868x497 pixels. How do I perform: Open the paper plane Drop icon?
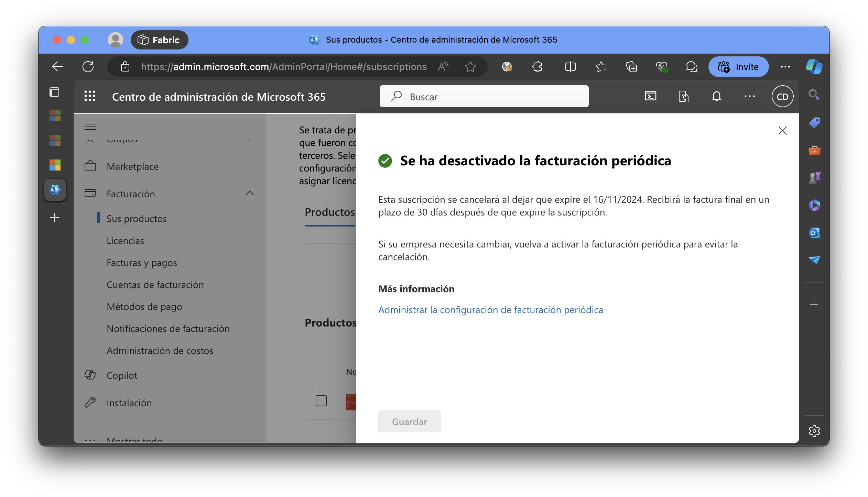pyautogui.click(x=814, y=260)
